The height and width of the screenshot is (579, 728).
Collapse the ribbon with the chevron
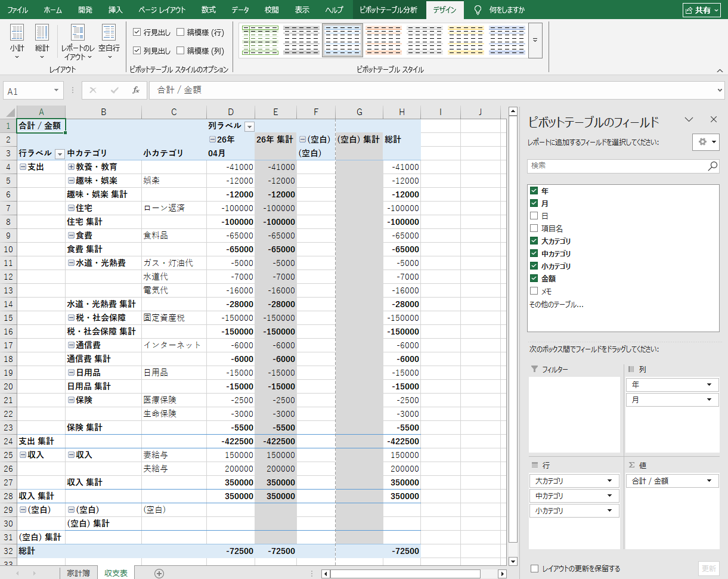tap(720, 70)
